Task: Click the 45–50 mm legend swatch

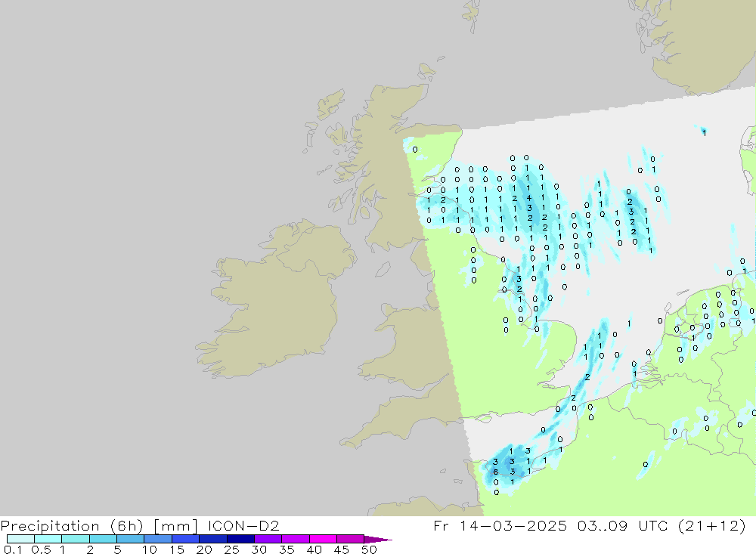Action: (350, 539)
